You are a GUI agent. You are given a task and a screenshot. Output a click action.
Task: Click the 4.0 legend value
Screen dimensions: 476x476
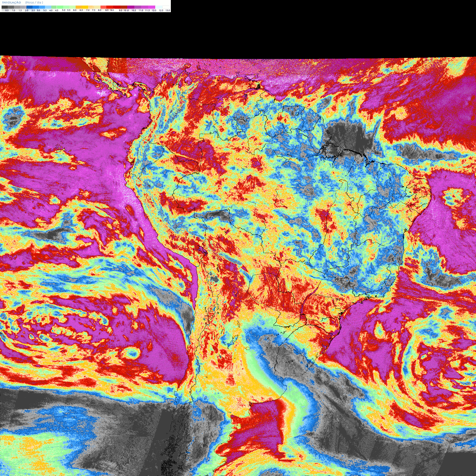point(51,10)
